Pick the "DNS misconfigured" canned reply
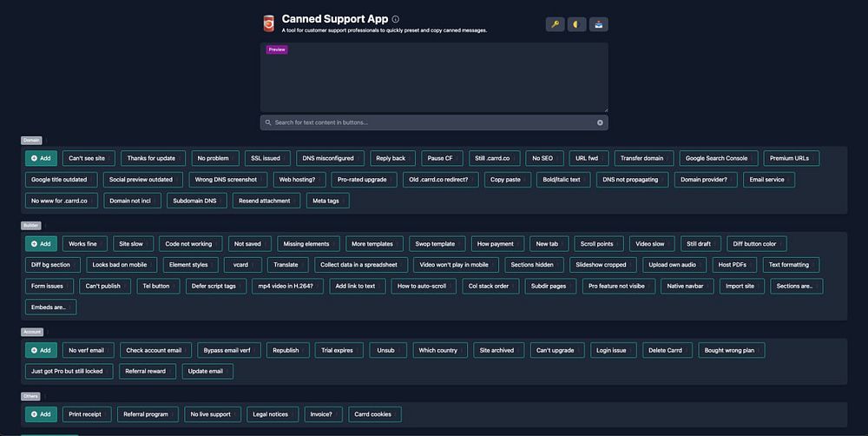This screenshot has height=436, width=868. pyautogui.click(x=330, y=158)
